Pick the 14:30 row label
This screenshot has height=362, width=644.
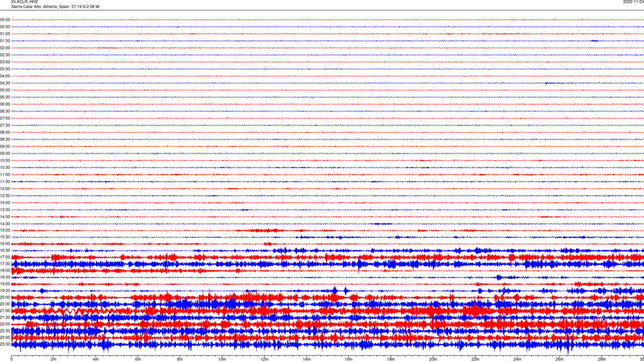(5, 224)
